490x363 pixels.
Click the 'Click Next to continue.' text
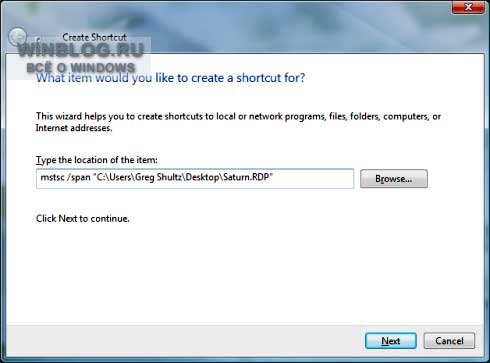83,219
